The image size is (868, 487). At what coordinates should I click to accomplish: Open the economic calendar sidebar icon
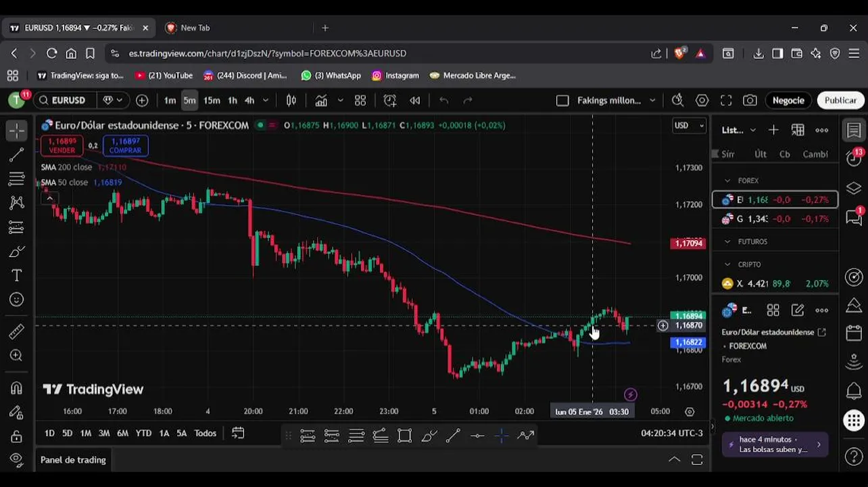[x=854, y=334]
